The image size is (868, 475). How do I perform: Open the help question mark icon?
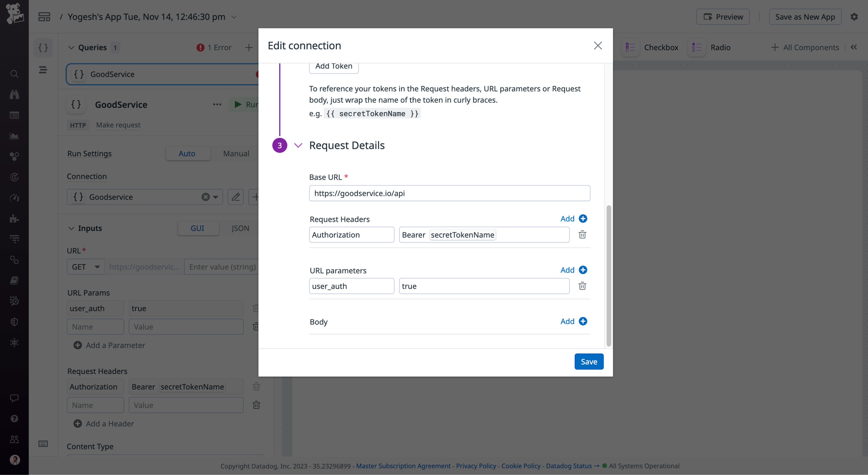(x=14, y=419)
